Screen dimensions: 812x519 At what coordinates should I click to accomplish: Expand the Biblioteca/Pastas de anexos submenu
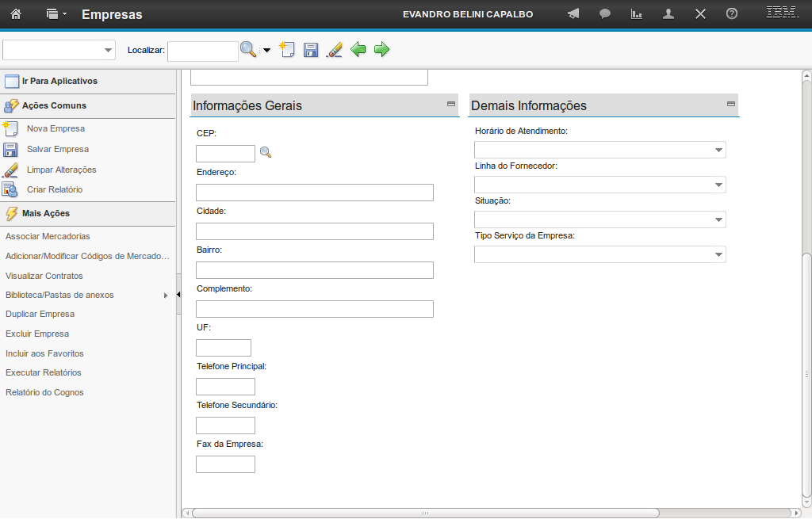coord(166,296)
